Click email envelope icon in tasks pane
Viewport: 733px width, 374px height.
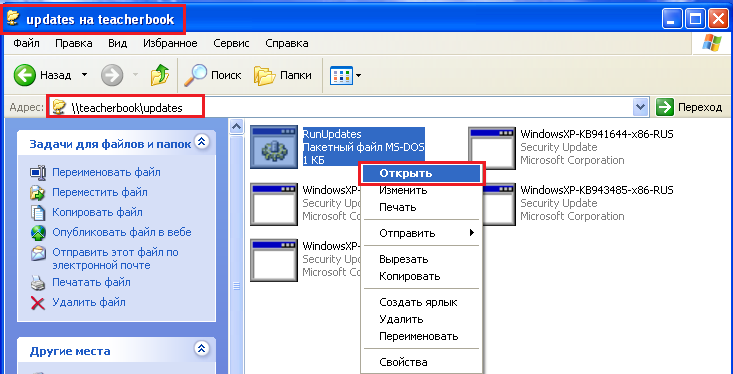(38, 253)
